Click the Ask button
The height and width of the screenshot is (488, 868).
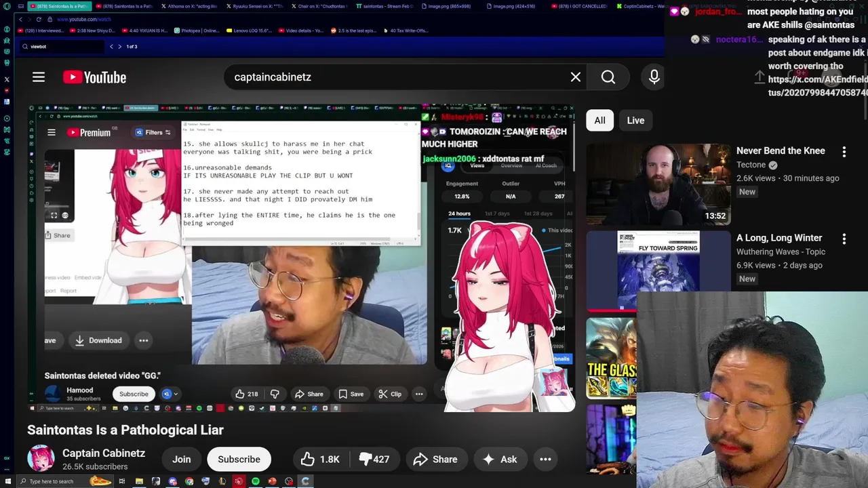(500, 460)
